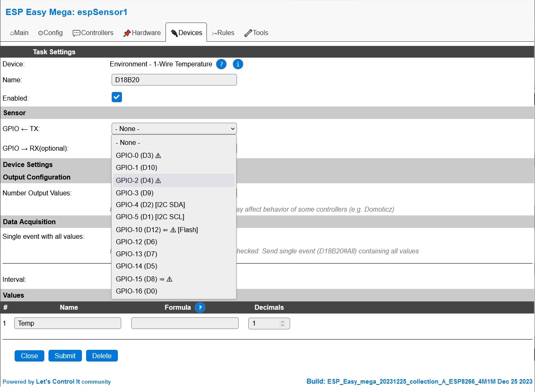The image size is (535, 392).
Task: Select GPIO-5 (D1) I2C SCL option
Action: [174, 217]
